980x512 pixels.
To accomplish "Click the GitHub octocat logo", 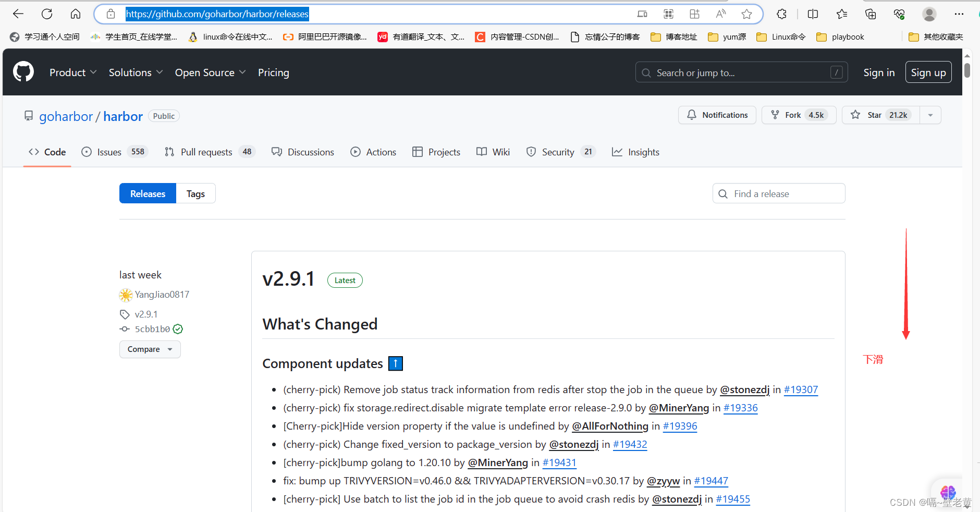I will 23,72.
